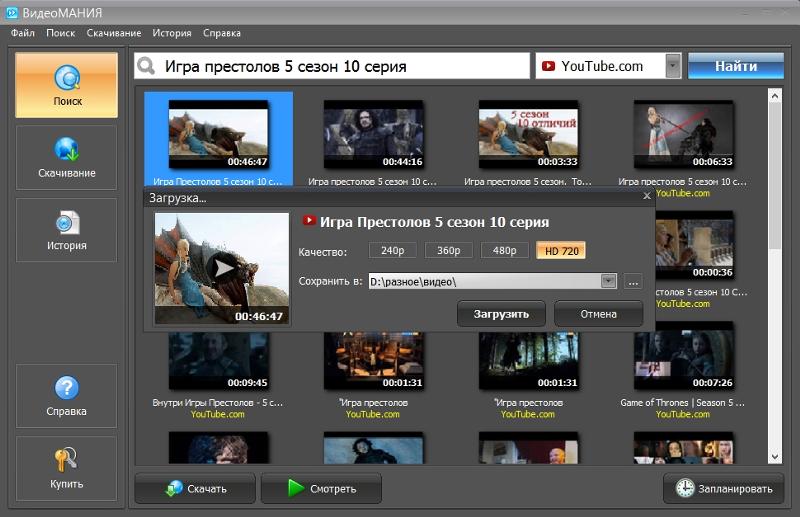Browse for a save folder with the ... button
Screen dimensions: 800x517
pos(633,282)
